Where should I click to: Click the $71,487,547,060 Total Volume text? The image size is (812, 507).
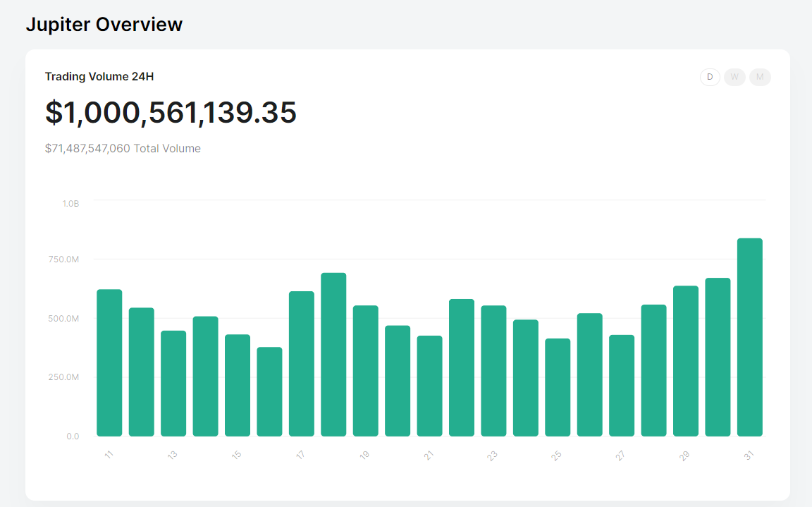tap(123, 149)
